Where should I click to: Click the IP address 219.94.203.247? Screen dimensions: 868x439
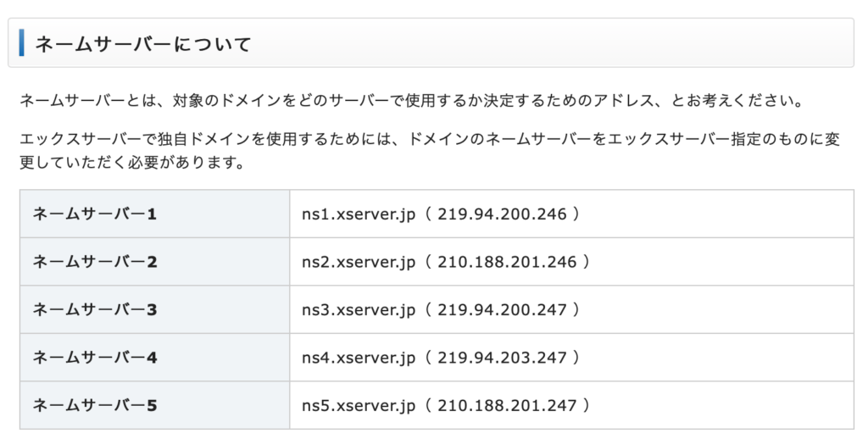pos(502,358)
